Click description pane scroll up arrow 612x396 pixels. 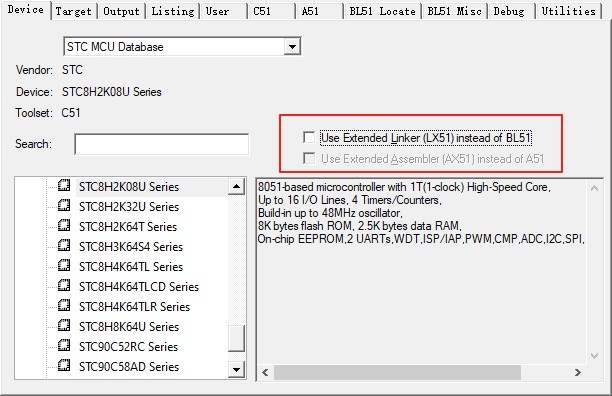click(x=594, y=188)
